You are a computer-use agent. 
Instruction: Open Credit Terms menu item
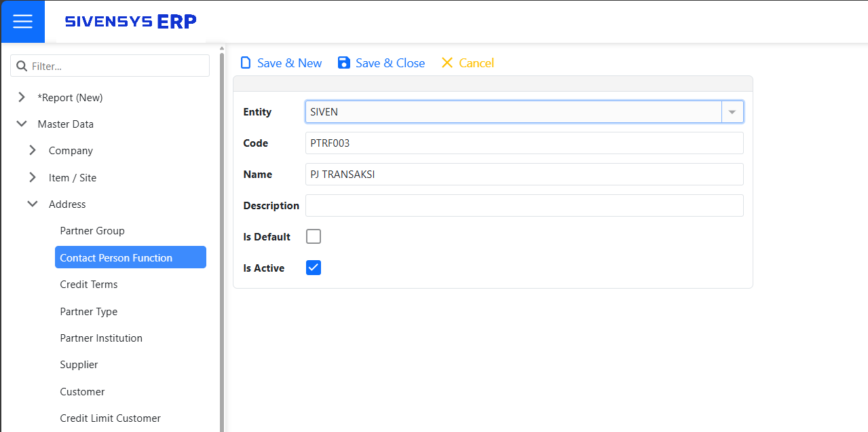tap(89, 285)
